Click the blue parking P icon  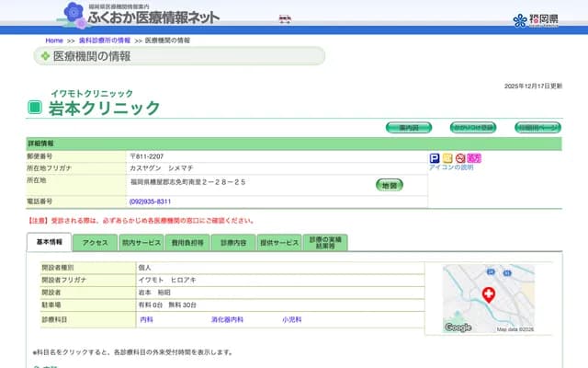coord(435,158)
